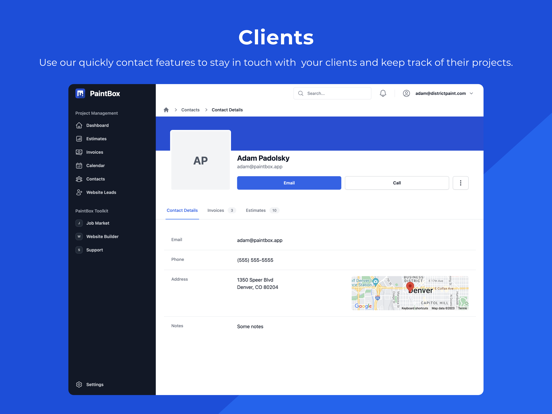Click the PaintBox brand name

point(105,93)
